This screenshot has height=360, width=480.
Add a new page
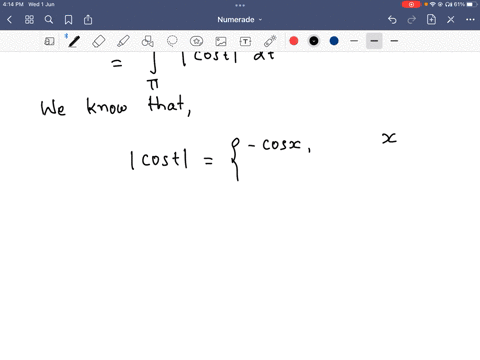pos(431,20)
